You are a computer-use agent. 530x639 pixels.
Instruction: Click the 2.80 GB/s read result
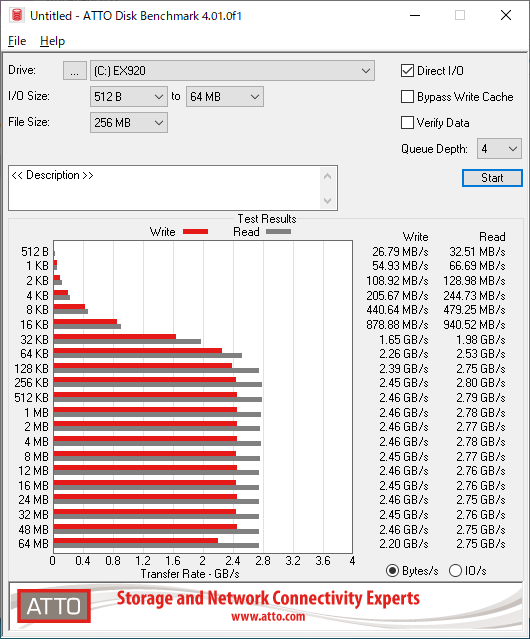pos(481,383)
